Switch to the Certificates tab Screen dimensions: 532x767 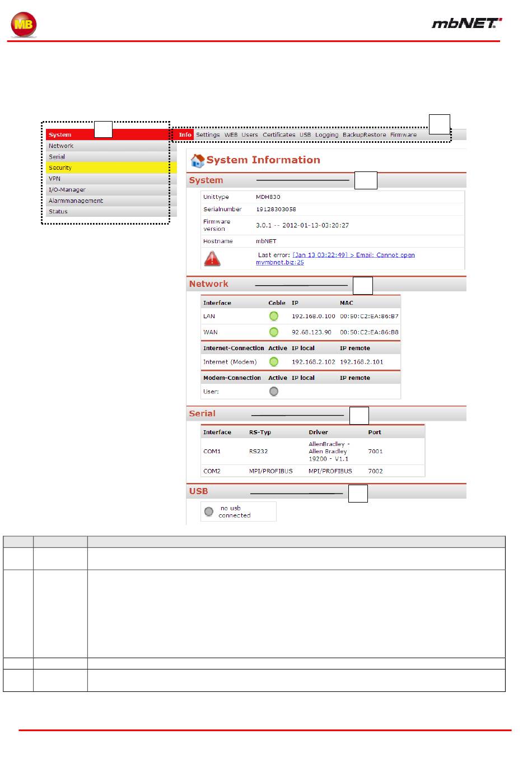[x=279, y=135]
